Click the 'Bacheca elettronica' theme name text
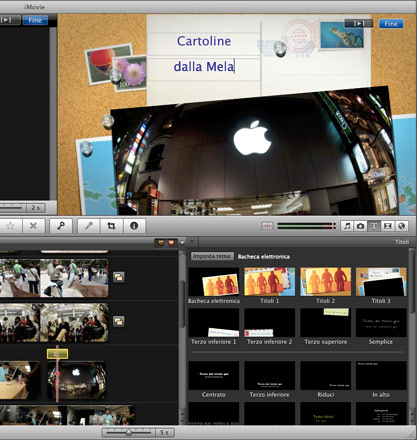Screen dimensions: 417x440 pos(264,256)
